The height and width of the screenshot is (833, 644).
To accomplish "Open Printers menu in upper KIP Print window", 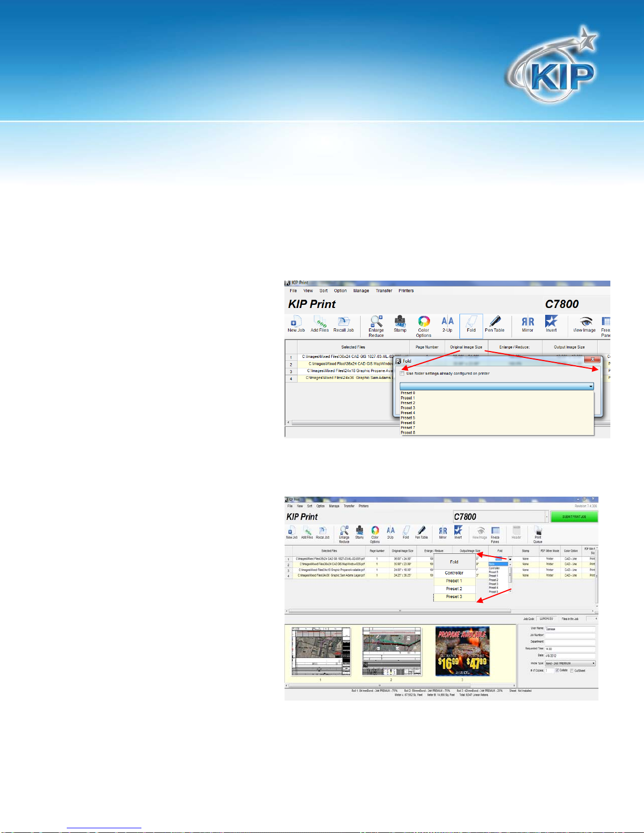I will (x=406, y=291).
